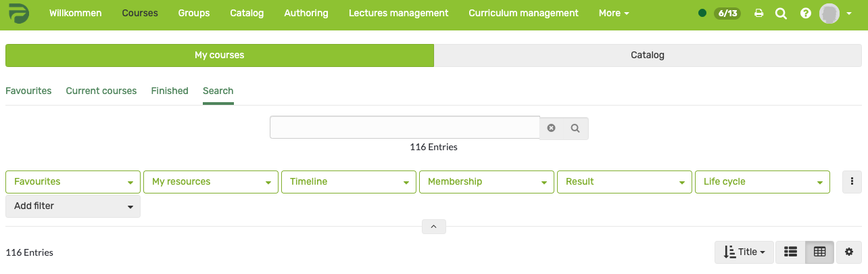Open the Add filter dropdown
This screenshot has height=274, width=868.
point(73,206)
